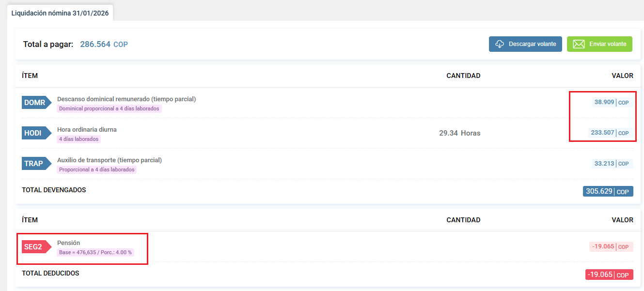Image resolution: width=644 pixels, height=291 pixels.
Task: Click the Dominical proporcional a 4 días label
Action: [x=109, y=108]
